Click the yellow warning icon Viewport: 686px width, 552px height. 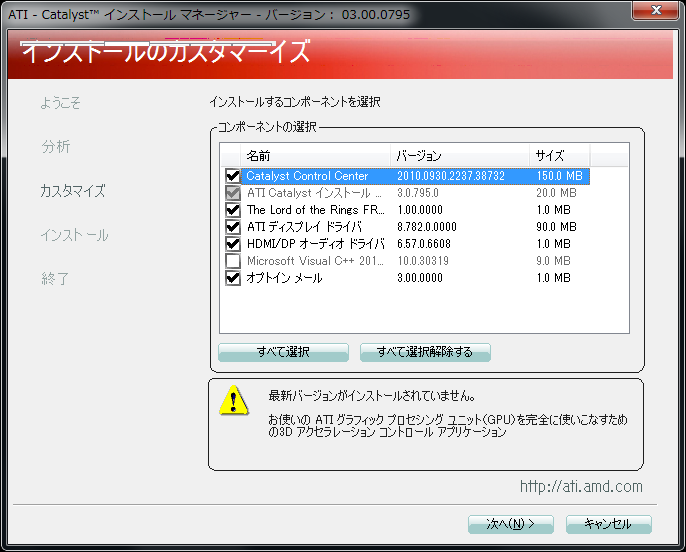point(234,402)
